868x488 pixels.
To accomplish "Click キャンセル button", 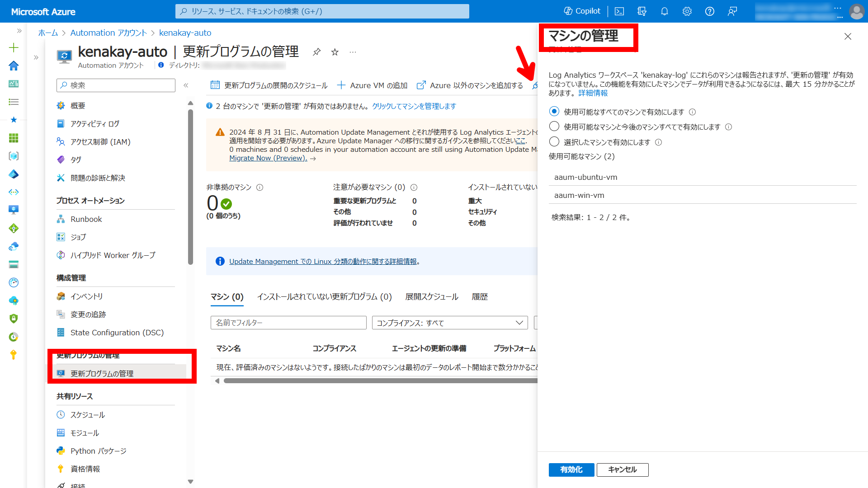I will (623, 470).
